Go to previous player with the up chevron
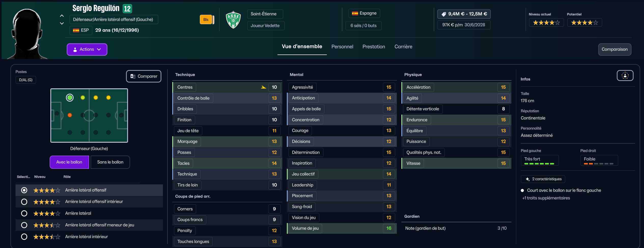The width and height of the screenshot is (644, 248). (x=62, y=16)
